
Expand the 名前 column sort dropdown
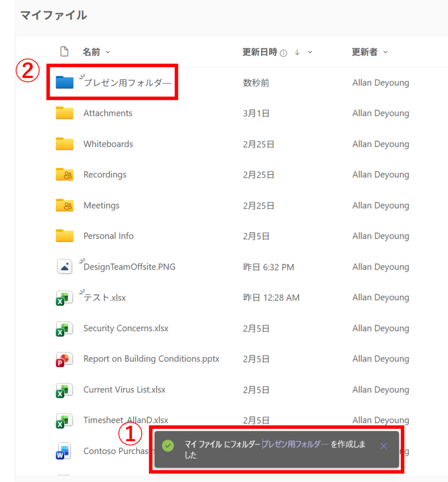(x=108, y=52)
